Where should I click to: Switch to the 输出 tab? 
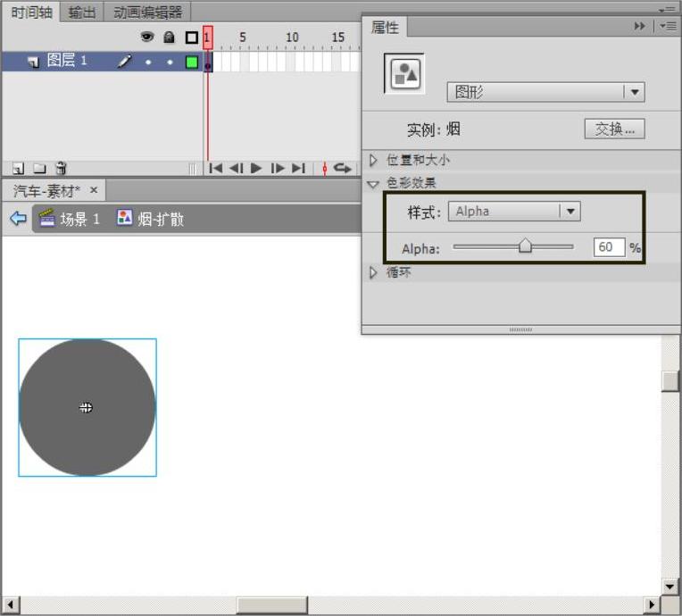[x=83, y=12]
